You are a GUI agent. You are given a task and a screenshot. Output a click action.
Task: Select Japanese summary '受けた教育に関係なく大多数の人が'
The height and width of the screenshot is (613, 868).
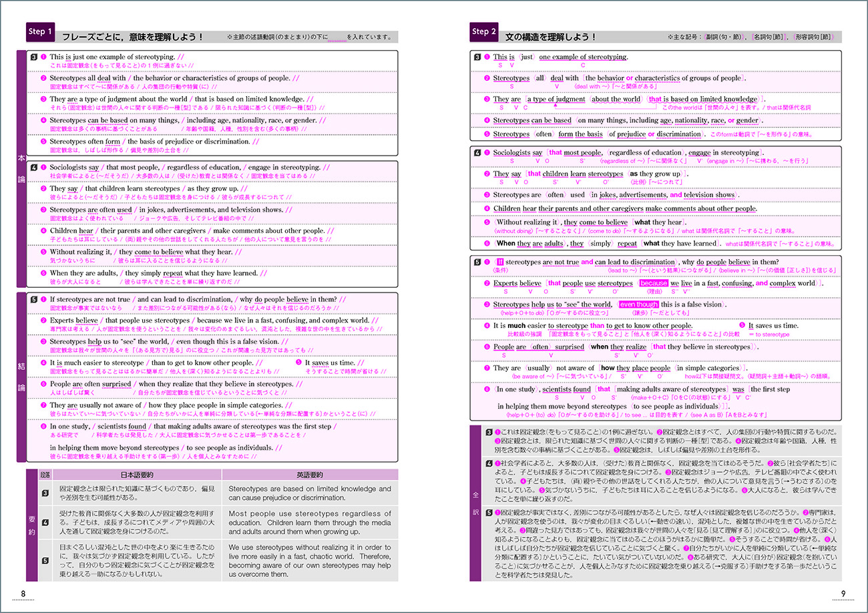click(x=138, y=523)
